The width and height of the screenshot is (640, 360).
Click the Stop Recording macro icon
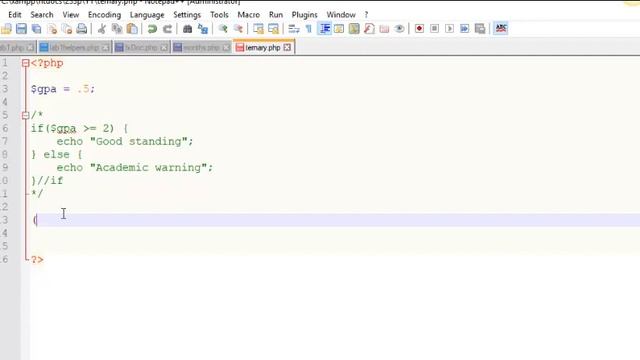click(x=434, y=29)
